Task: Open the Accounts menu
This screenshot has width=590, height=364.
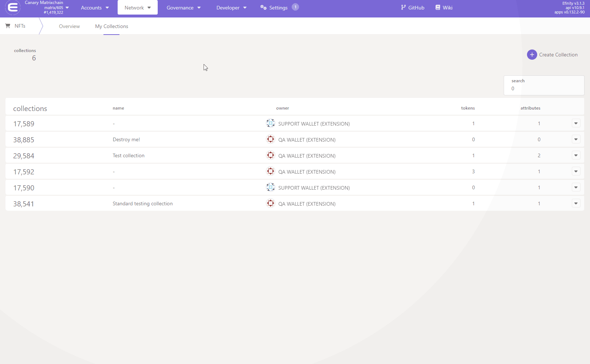Action: click(95, 8)
